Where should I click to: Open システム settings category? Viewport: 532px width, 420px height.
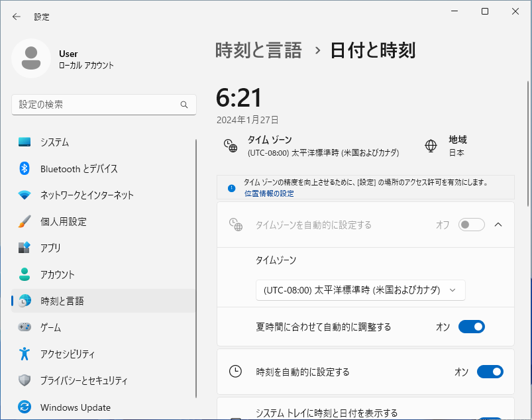point(103,142)
